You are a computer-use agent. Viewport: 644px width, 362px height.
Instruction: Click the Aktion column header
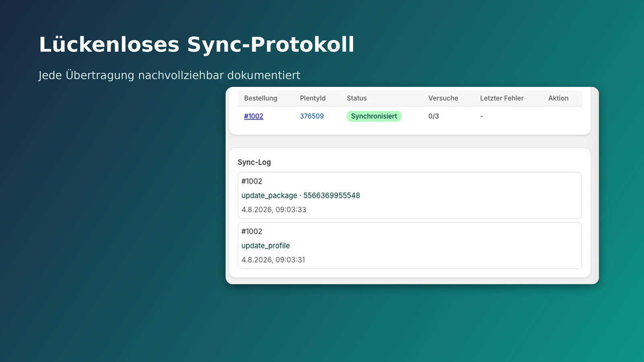click(558, 98)
